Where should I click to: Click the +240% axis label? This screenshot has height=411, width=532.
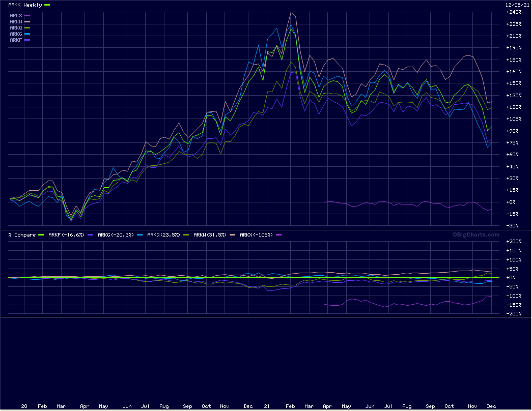514,12
